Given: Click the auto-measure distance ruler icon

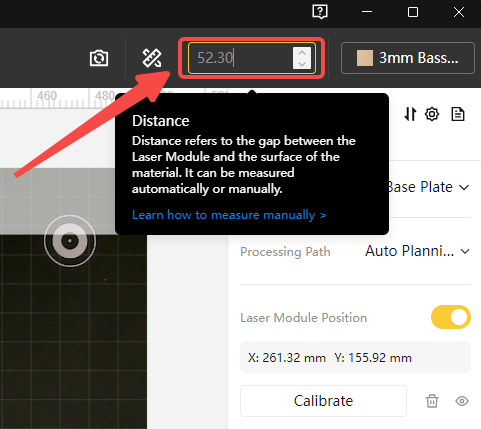Looking at the screenshot, I should tap(152, 58).
